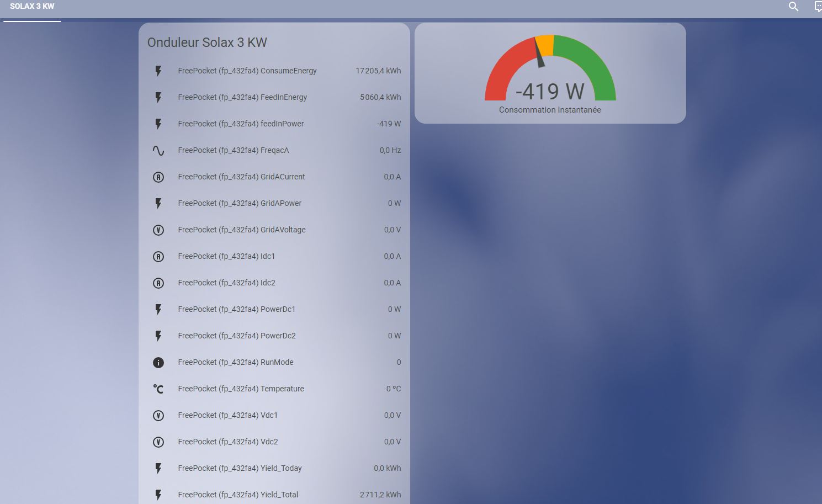The image size is (822, 504).
Task: Open the PowerDc1 entity row
Action: click(236, 309)
